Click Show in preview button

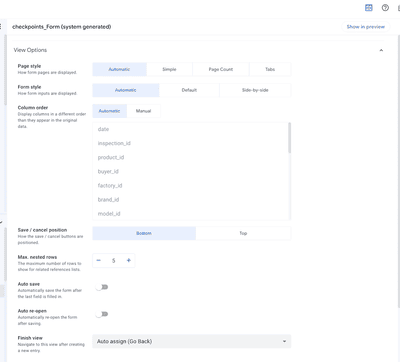tap(366, 27)
